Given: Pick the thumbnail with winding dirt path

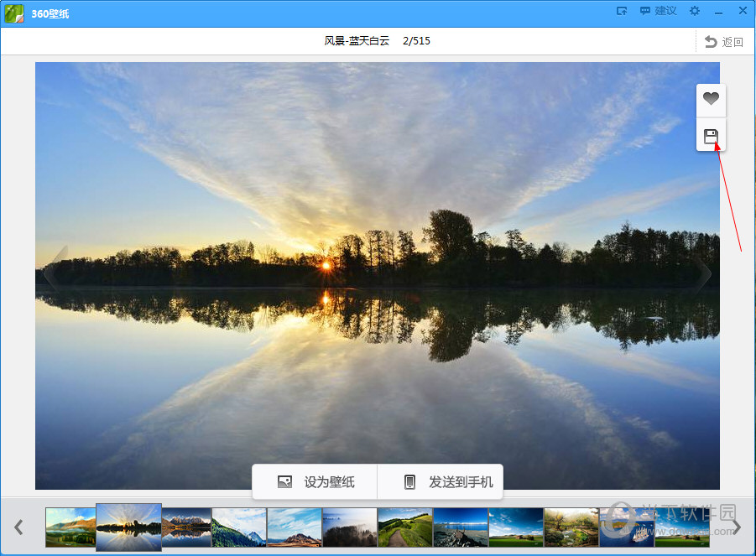Looking at the screenshot, I should tap(404, 527).
